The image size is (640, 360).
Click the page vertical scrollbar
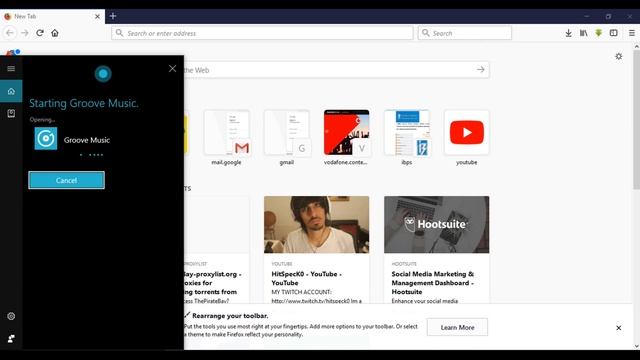[636, 120]
